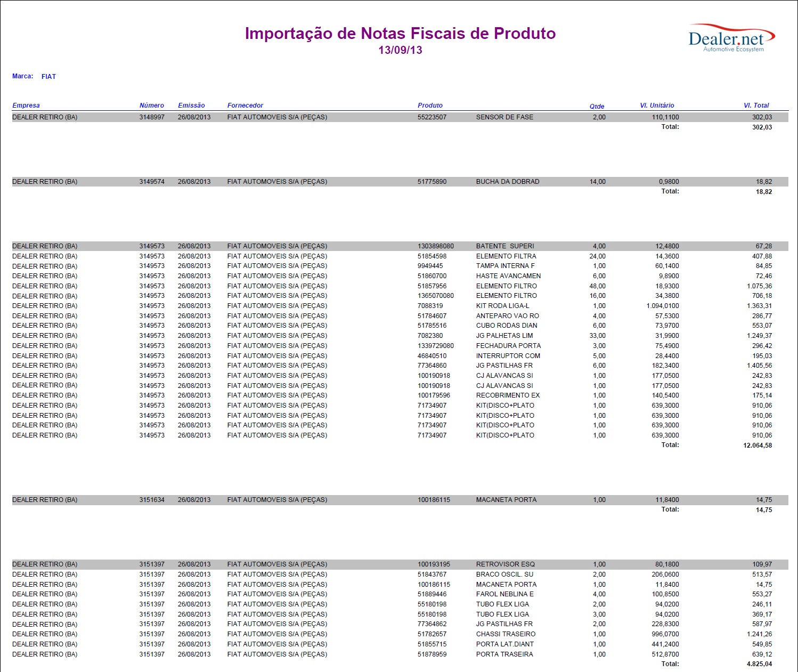Click the 'Marca:' label

pyautogui.click(x=23, y=76)
